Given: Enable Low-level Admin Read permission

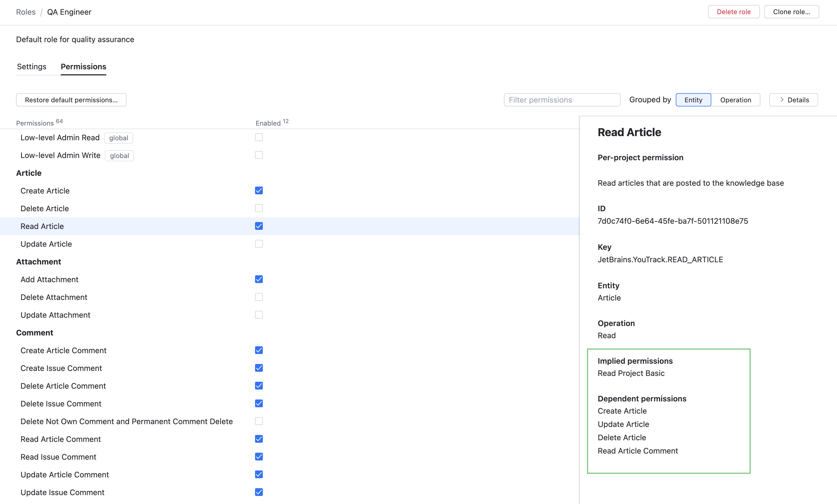Looking at the screenshot, I should click(259, 137).
